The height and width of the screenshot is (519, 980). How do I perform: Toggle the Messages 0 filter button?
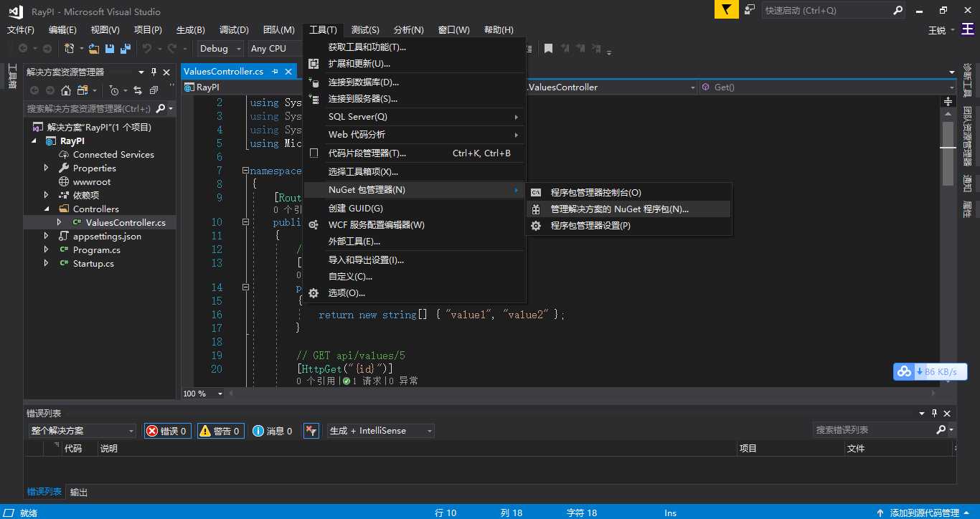point(273,431)
